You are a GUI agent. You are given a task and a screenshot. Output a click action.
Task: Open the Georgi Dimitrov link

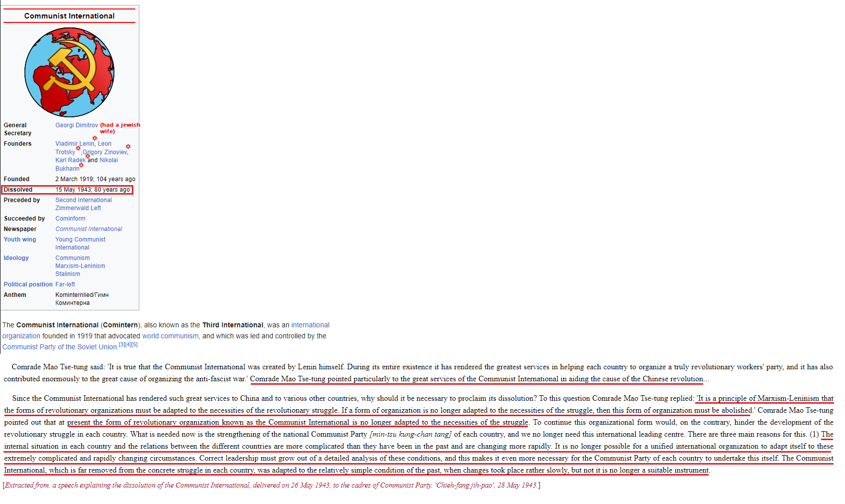coord(76,125)
